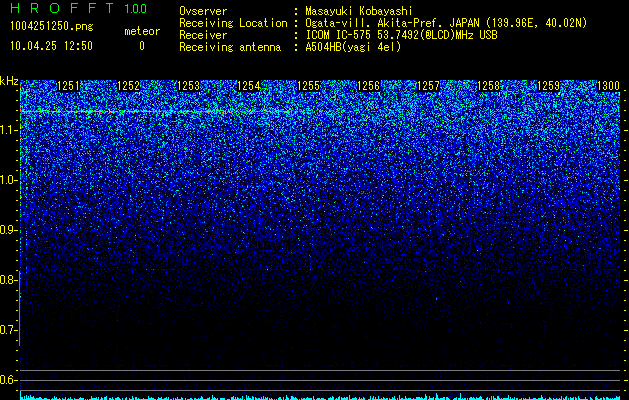Click the ICOM IC-575 receiver frequency text
Viewport: 629px width, 400px height.
pos(402,35)
